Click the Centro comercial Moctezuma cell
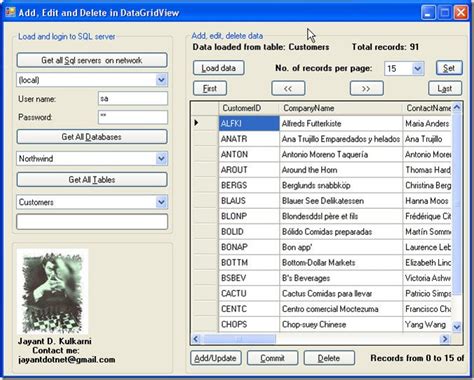 pyautogui.click(x=341, y=309)
